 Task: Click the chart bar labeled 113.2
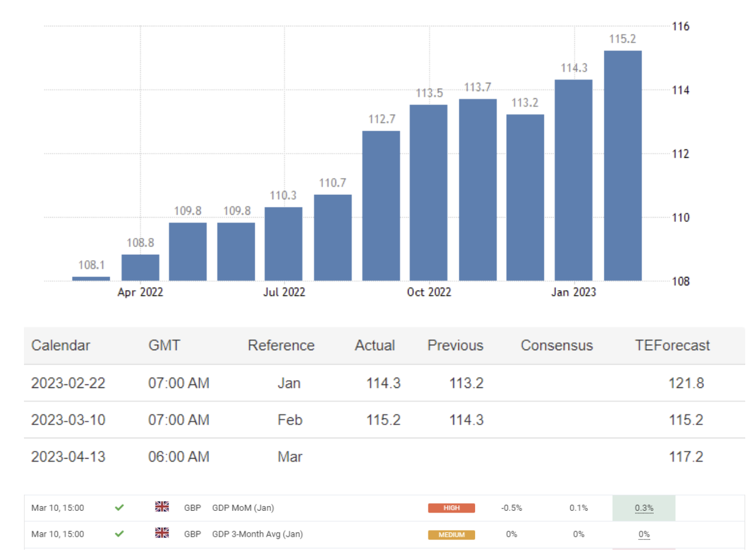pyautogui.click(x=525, y=197)
